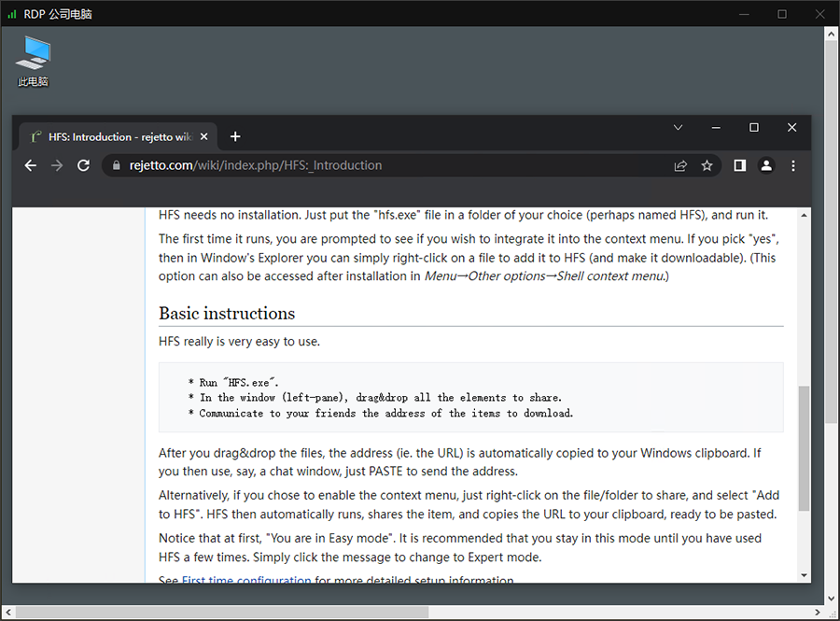The width and height of the screenshot is (840, 621).
Task: Click the RDP window vertical scrollbar thumb
Action: [x=832, y=231]
